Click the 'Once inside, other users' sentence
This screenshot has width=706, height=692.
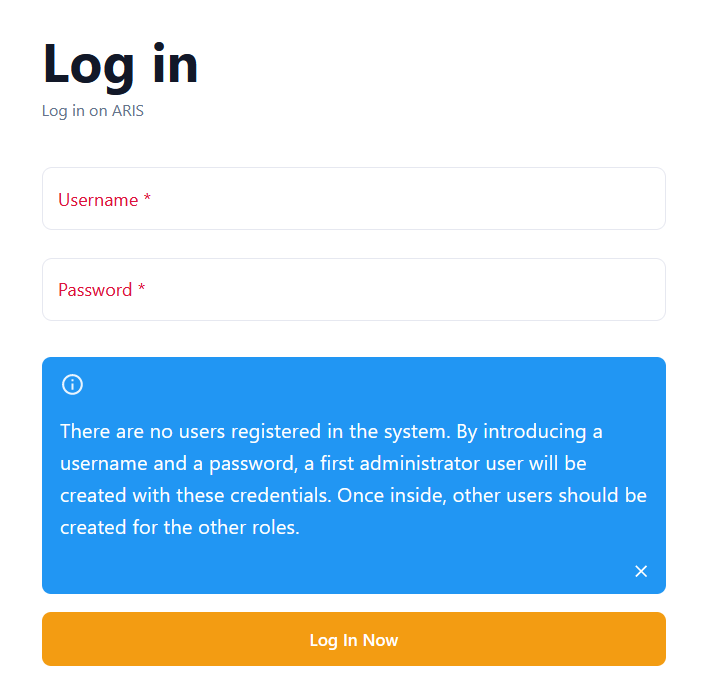pyautogui.click(x=492, y=495)
